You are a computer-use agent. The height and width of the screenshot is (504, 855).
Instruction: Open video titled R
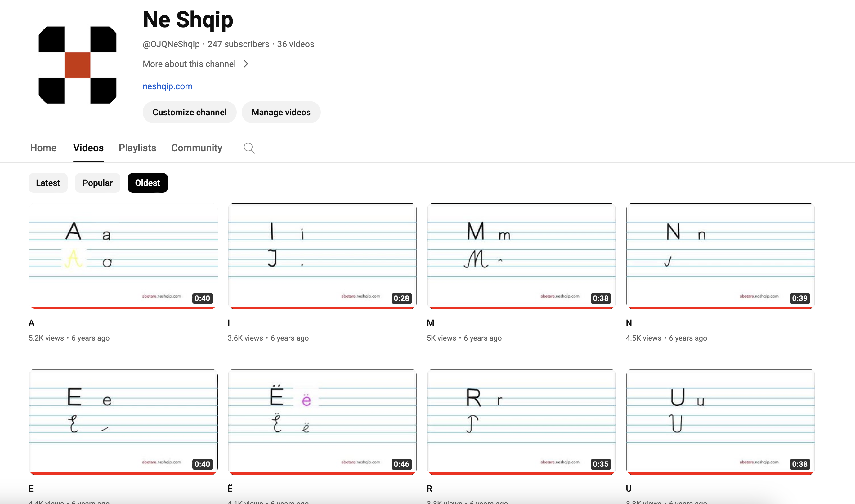[430, 489]
